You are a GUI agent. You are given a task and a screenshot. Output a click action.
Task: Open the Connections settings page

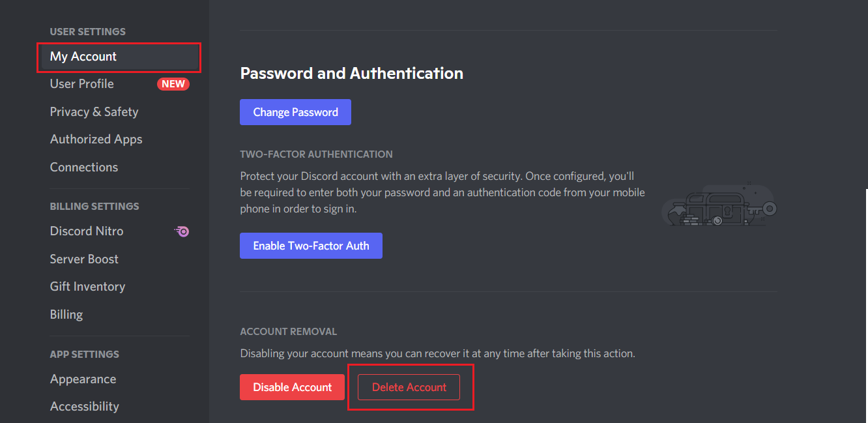[x=84, y=167]
